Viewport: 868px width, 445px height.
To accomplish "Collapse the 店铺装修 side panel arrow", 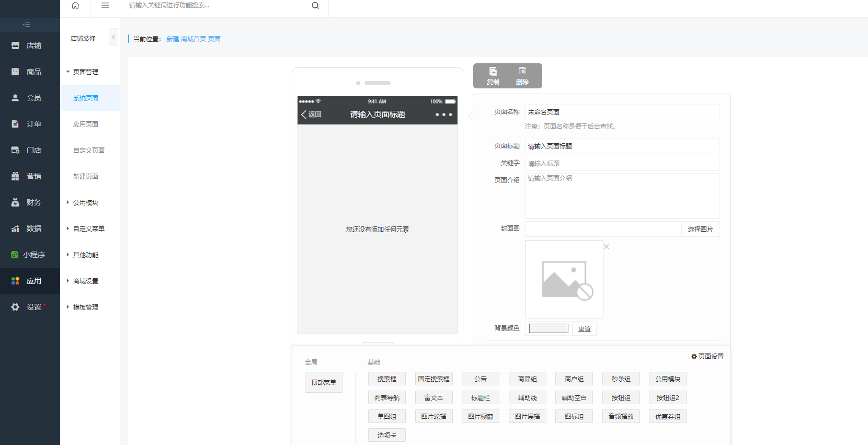I will pyautogui.click(x=113, y=37).
